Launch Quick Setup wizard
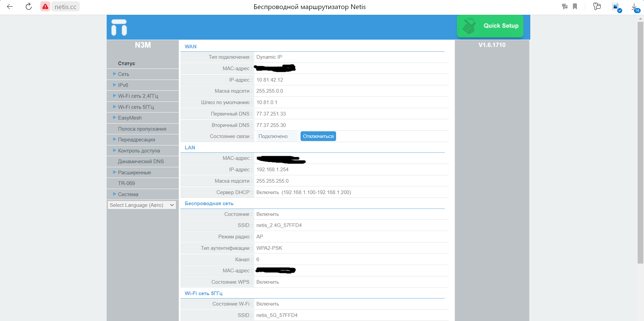This screenshot has height=321, width=644. [490, 26]
